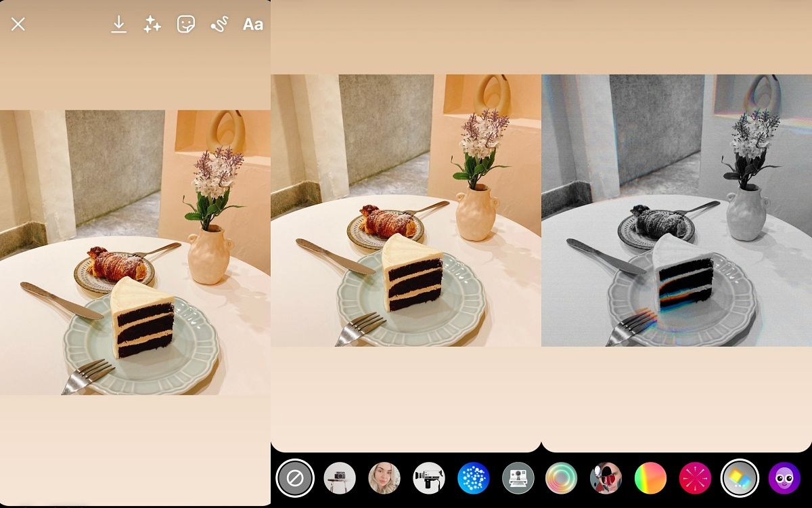Select the scribble drawing tool
812x508 pixels.
point(219,24)
